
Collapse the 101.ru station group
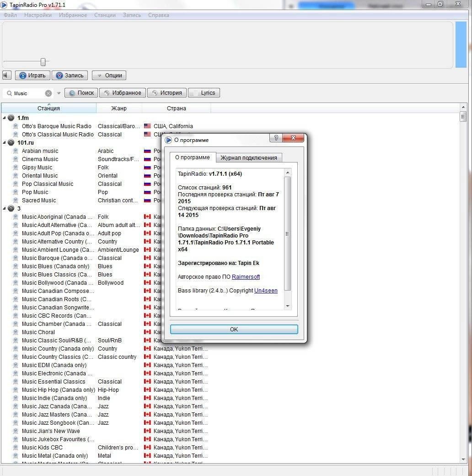click(4, 142)
